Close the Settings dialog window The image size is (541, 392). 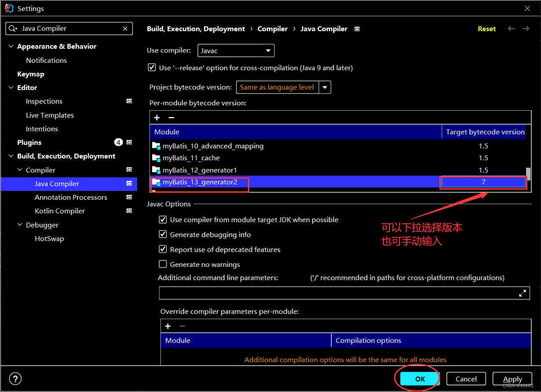[527, 8]
